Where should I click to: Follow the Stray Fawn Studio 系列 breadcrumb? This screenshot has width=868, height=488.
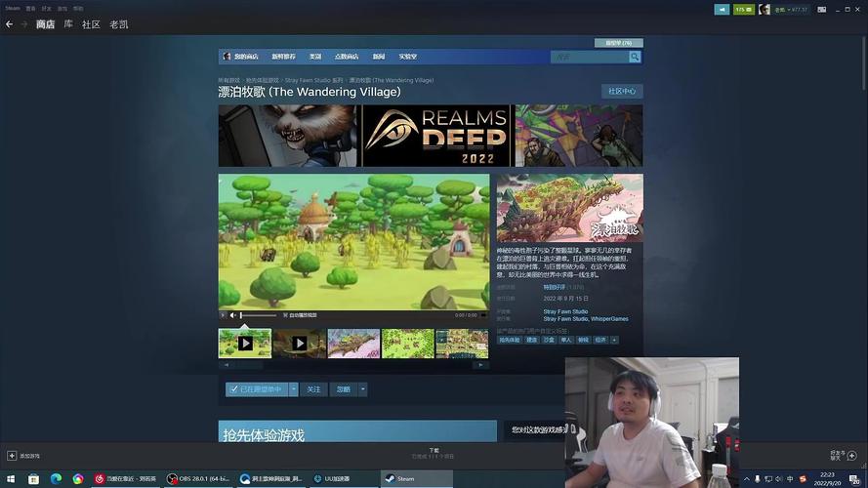click(313, 80)
